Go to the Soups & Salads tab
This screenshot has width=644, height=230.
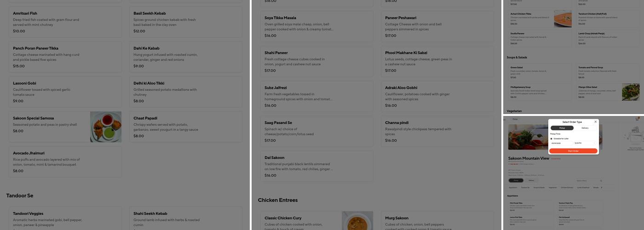click(539, 187)
